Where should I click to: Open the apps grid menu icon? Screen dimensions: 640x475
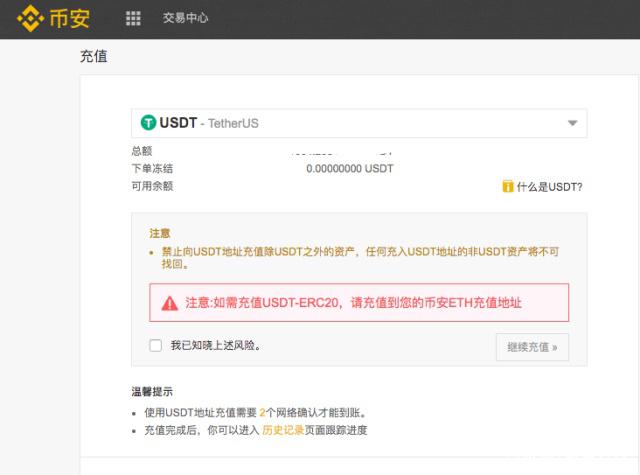point(133,18)
